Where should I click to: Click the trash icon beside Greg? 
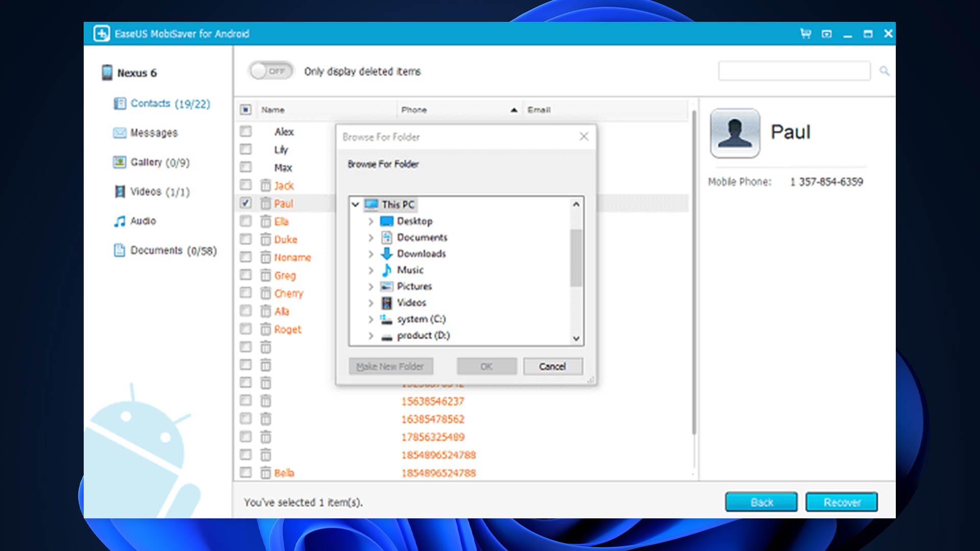point(265,275)
